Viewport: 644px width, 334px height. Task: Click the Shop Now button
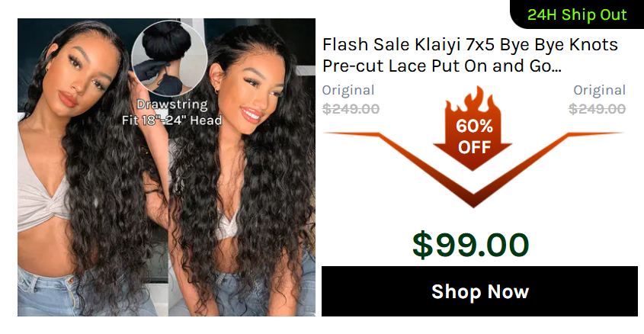479,291
